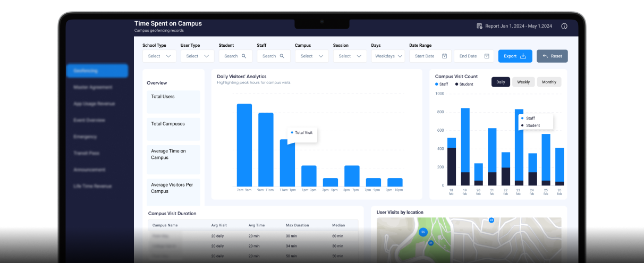This screenshot has width=644, height=263.
Task: Open Master Agreement in the sidebar
Action: coord(93,87)
